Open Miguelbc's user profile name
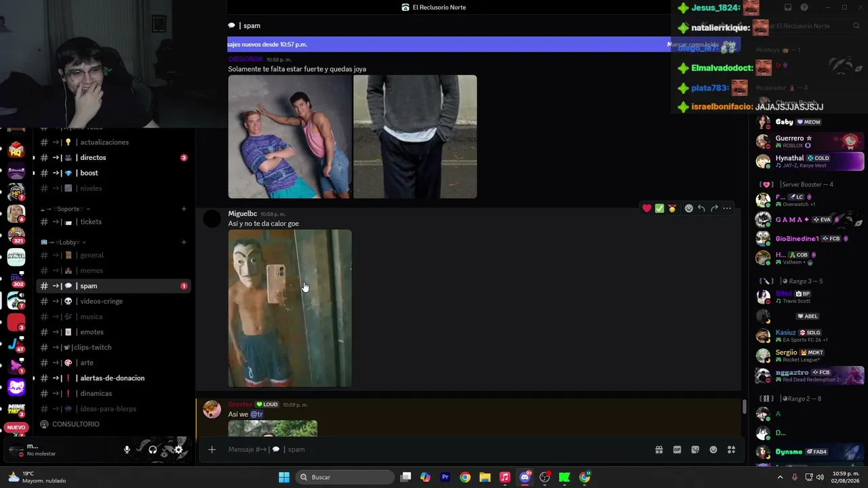The image size is (868, 488). [x=243, y=214]
